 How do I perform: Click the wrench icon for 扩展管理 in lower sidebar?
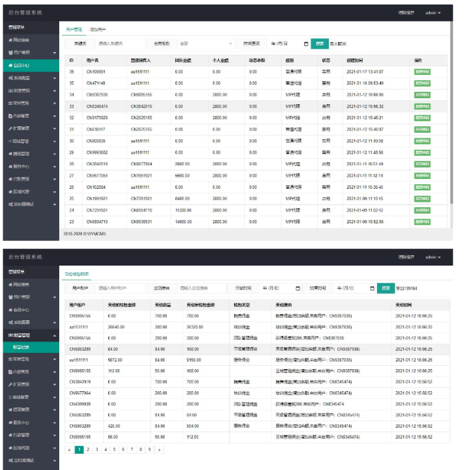pos(10,384)
